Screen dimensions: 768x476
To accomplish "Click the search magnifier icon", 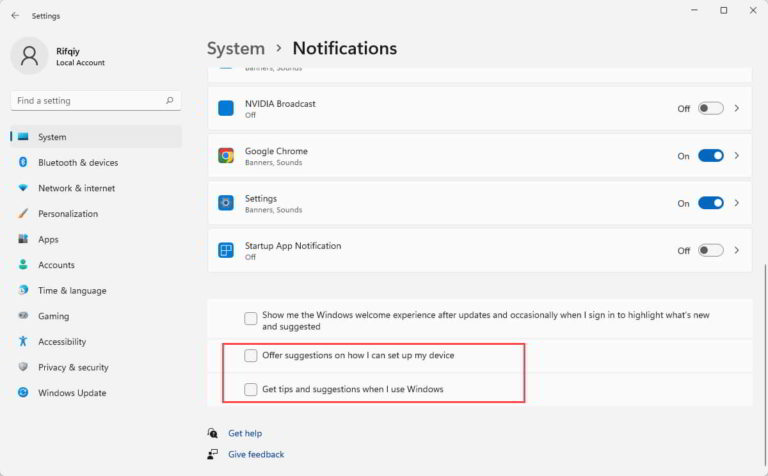I will (169, 100).
